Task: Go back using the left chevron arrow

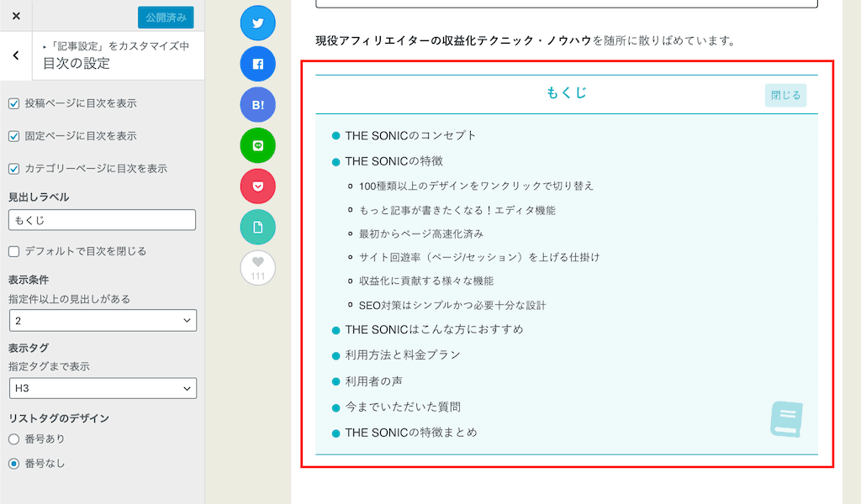Action: click(x=16, y=55)
